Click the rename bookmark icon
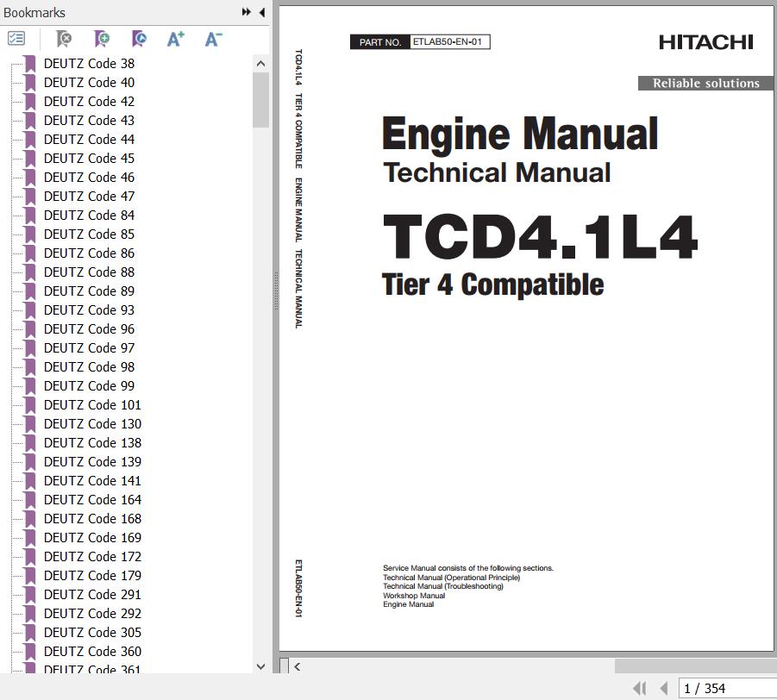777x700 pixels. coord(139,38)
